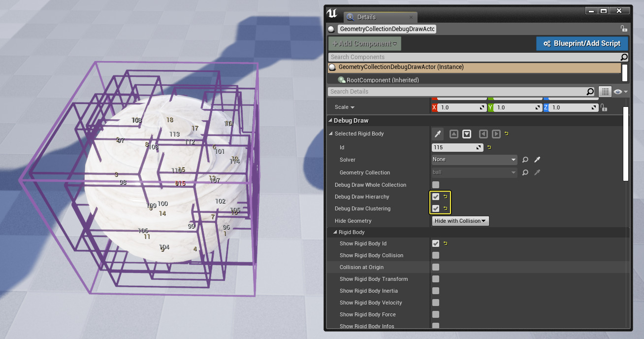Open the Hide with Collision dropdown
The height and width of the screenshot is (339, 644).
[x=460, y=220]
